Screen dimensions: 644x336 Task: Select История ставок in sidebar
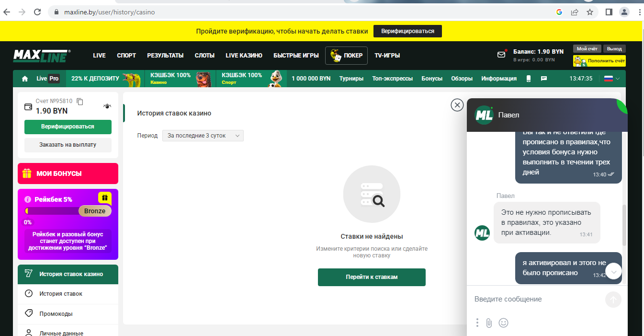61,293
